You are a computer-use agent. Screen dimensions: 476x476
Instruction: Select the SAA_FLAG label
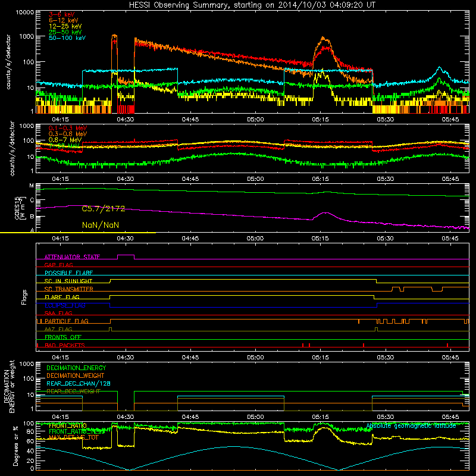click(58, 313)
